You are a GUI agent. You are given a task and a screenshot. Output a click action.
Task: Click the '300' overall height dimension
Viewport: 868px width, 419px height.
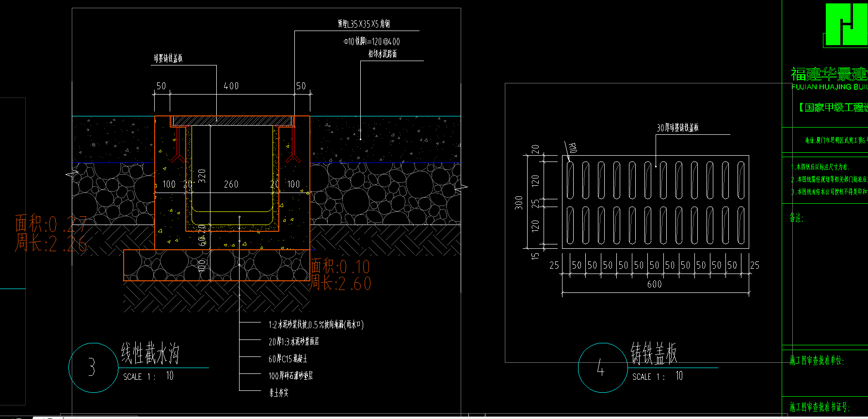(519, 202)
